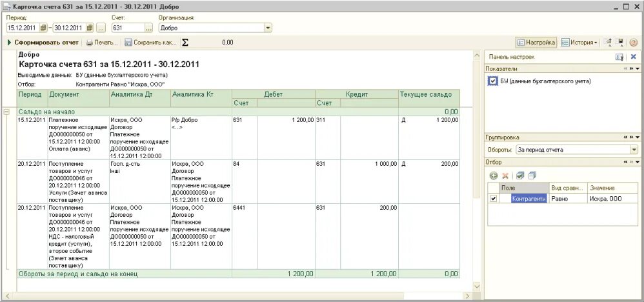Click Равно comparison cell
This screenshot has height=302, width=644.
567,199
